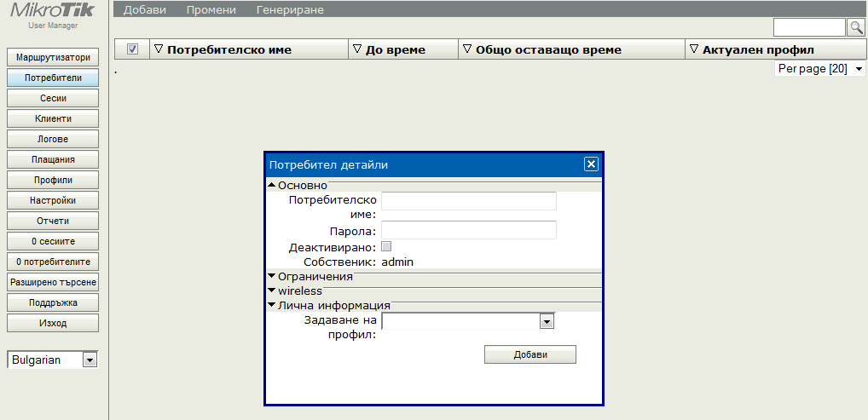
Task: Click the MikroTik User Manager logo
Action: 53,15
